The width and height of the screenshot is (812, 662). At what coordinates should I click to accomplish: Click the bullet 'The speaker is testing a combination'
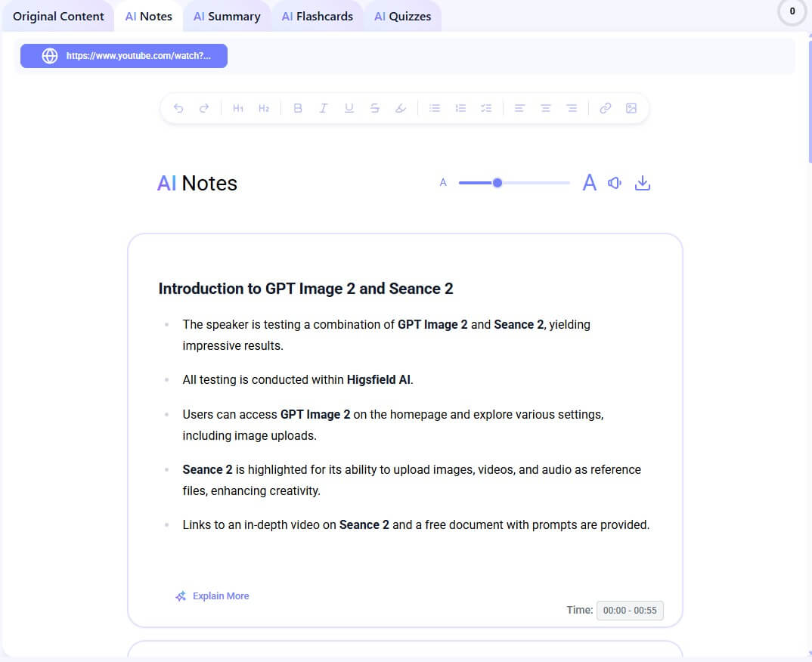click(386, 335)
